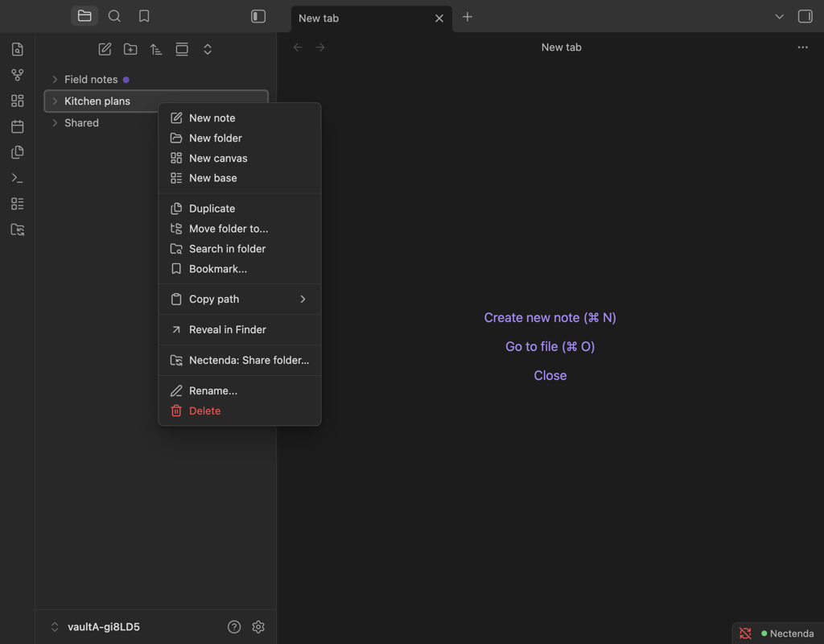
Task: Open the tab list dropdown arrow
Action: click(x=779, y=17)
